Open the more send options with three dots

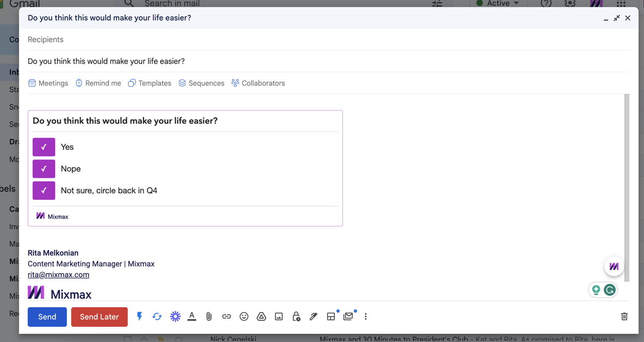[x=366, y=316]
